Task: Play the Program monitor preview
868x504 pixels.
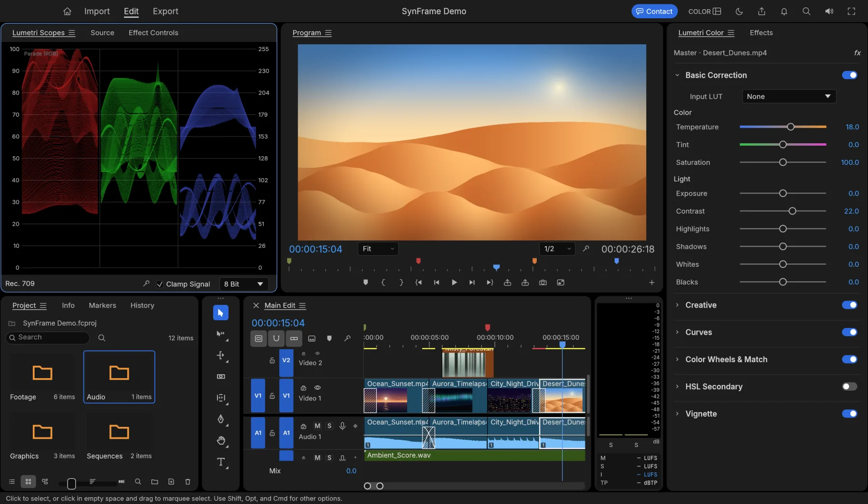Action: [454, 283]
